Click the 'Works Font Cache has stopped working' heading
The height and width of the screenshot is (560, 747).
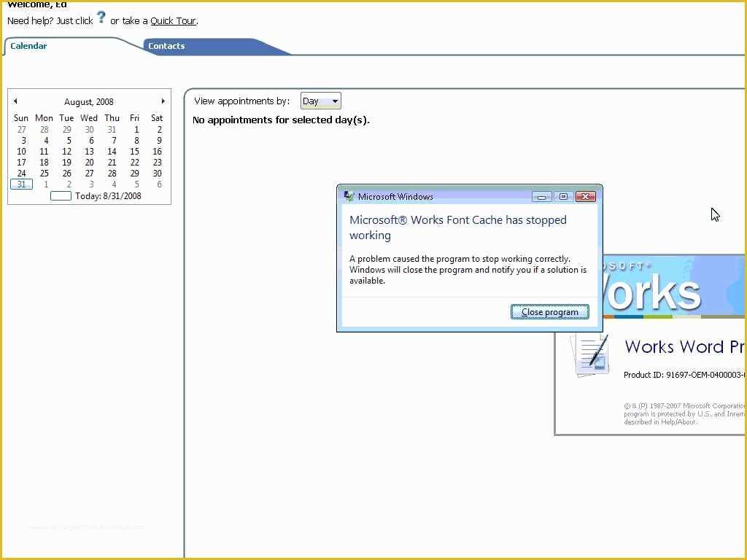(458, 227)
